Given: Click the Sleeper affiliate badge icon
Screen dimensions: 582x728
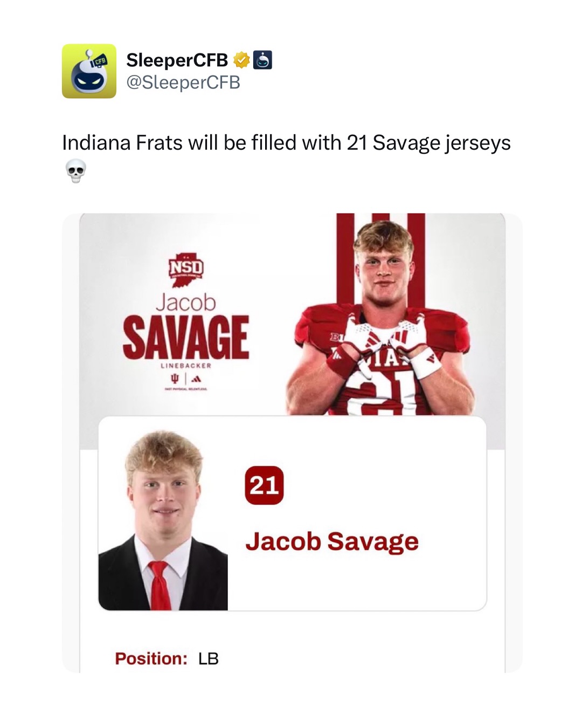Looking at the screenshot, I should [262, 60].
